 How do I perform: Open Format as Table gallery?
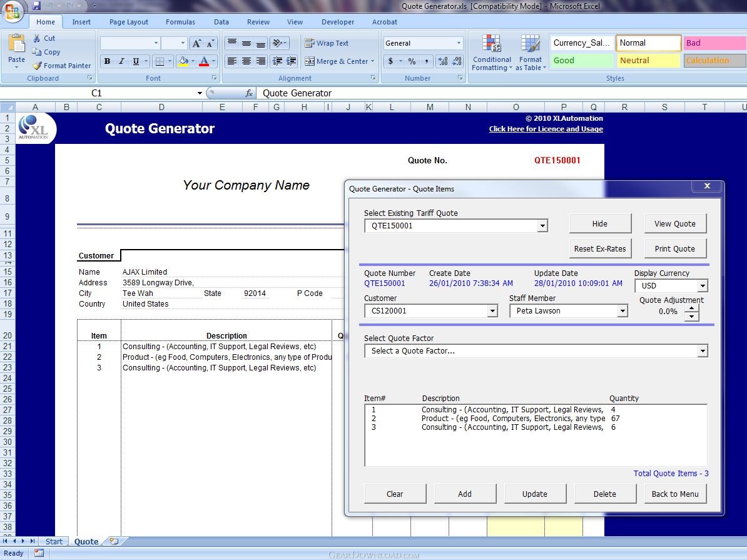[531, 53]
